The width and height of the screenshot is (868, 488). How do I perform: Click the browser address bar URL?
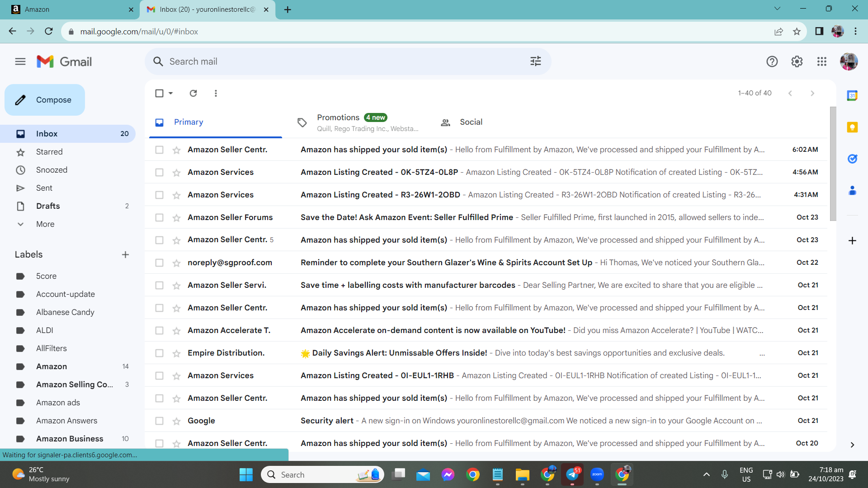coord(139,32)
